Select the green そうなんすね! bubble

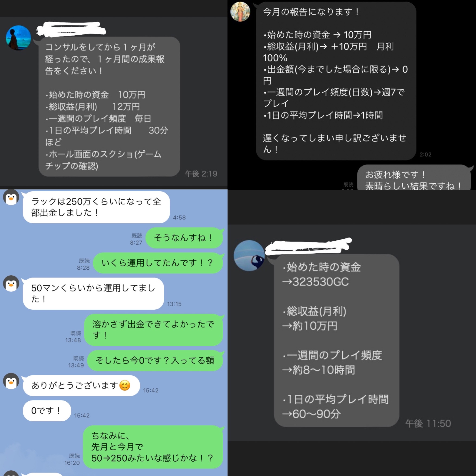[x=184, y=238]
